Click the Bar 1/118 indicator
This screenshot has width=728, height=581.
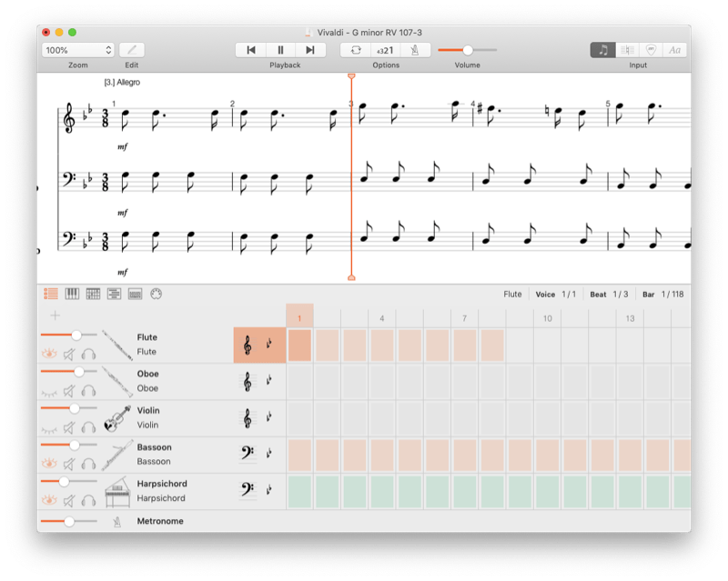[663, 295]
